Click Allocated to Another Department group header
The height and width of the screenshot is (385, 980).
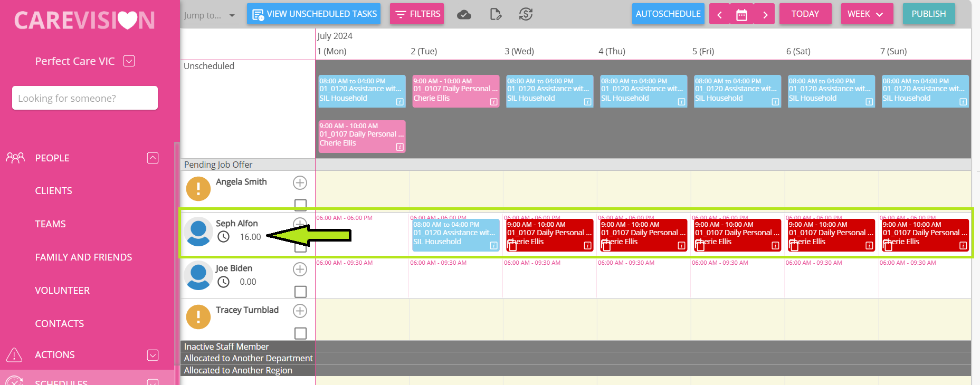[x=249, y=359]
